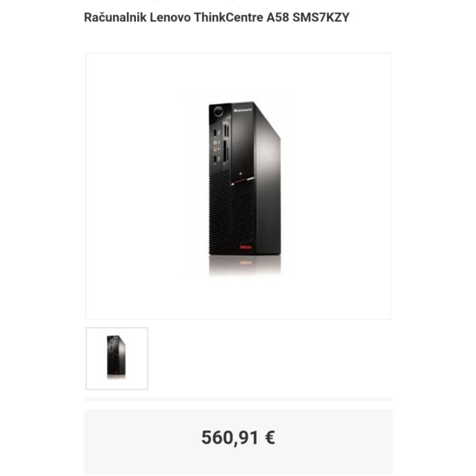Click the word Lenovo in the title
476x476 pixels.
coord(170,17)
